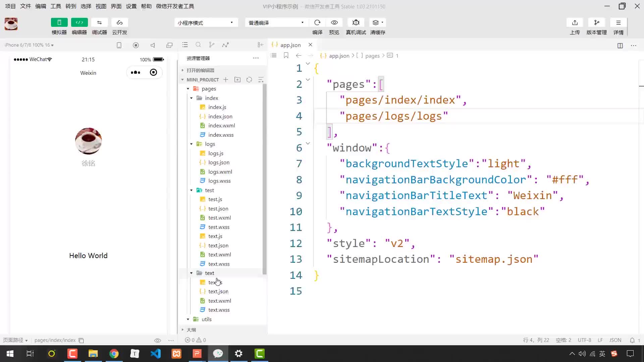Open the Settings menu (设置)
644x362 pixels.
131,6
